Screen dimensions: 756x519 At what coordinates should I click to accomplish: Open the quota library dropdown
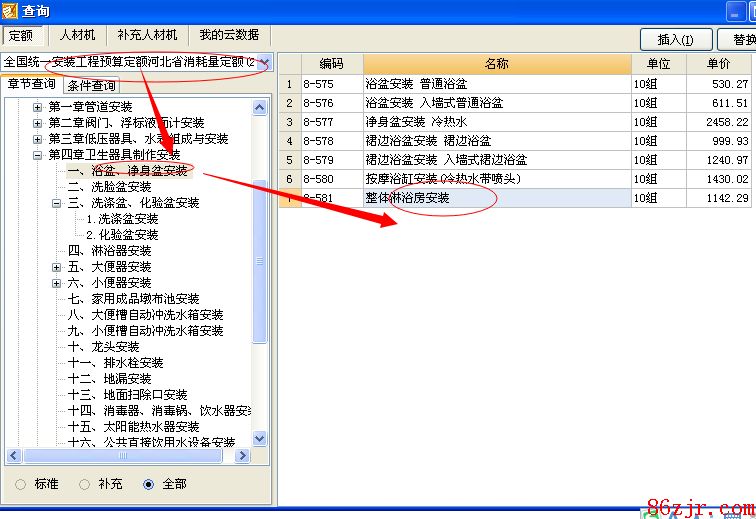click(264, 63)
